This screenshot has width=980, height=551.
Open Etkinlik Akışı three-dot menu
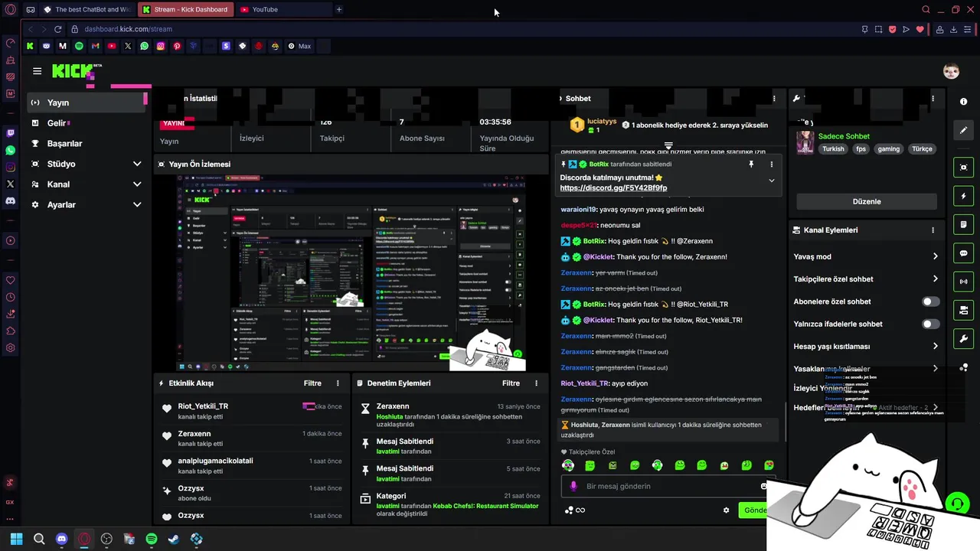point(338,383)
